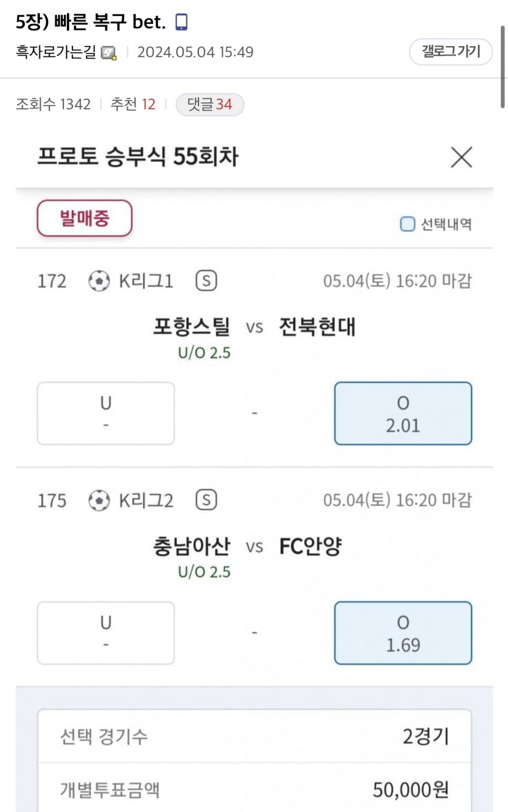The width and height of the screenshot is (508, 812).
Task: Click the U/O 2.5 label under 포항스틸
Action: point(204,353)
